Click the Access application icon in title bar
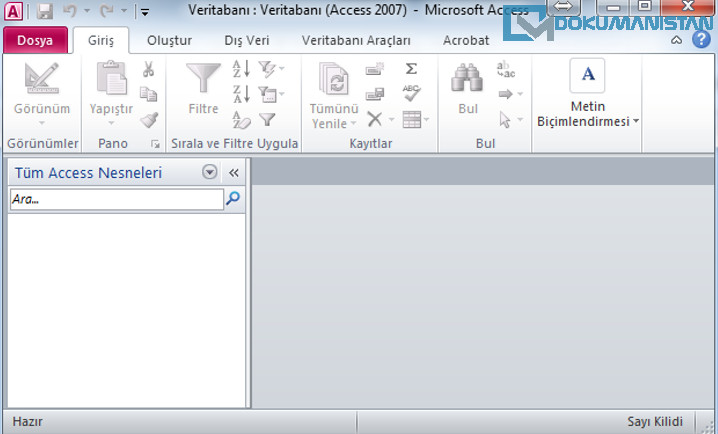718x434 pixels. click(12, 11)
